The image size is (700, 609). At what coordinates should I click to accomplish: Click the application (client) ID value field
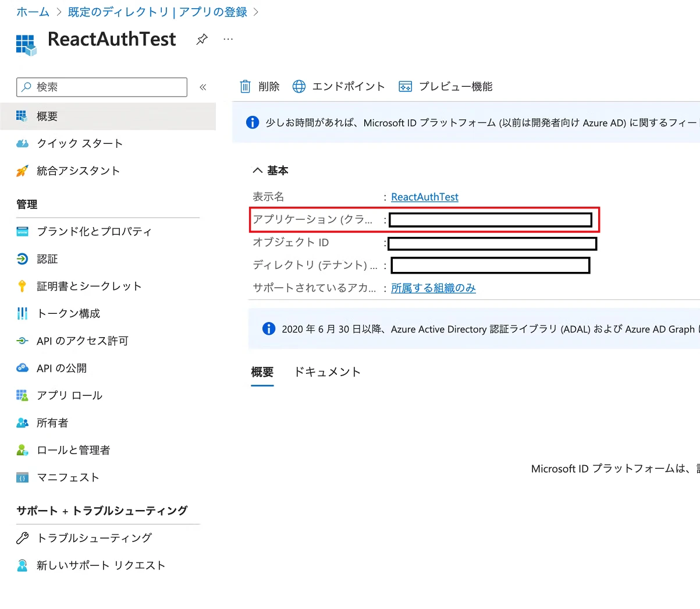pyautogui.click(x=491, y=219)
